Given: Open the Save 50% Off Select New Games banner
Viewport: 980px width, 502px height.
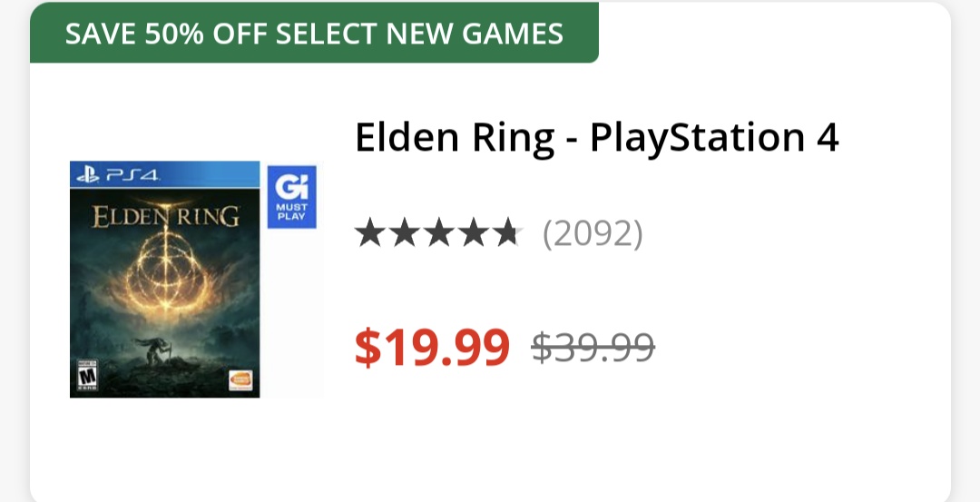Looking at the screenshot, I should [x=314, y=34].
